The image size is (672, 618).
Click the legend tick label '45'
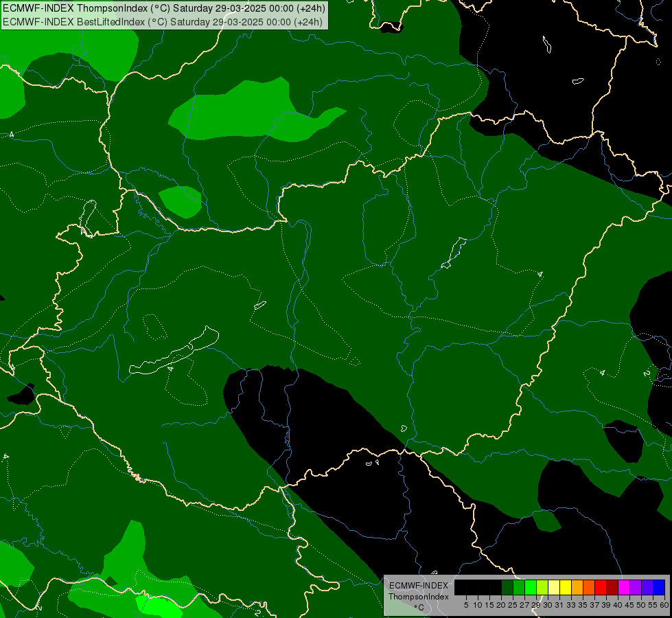[629, 605]
